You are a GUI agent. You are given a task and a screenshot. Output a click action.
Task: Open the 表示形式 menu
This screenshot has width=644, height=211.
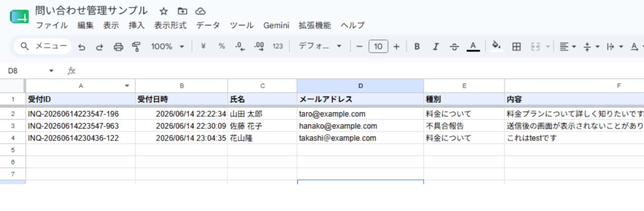pyautogui.click(x=170, y=25)
